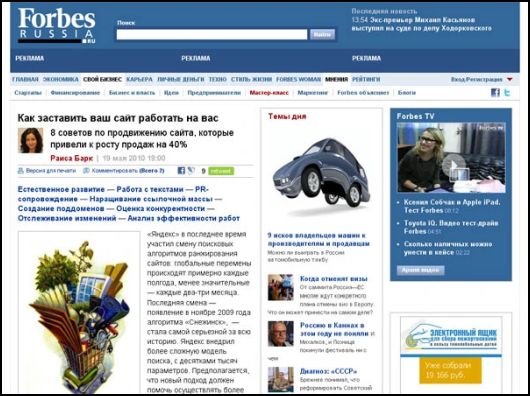Jump to Оценка конкурентности section

coord(161,208)
